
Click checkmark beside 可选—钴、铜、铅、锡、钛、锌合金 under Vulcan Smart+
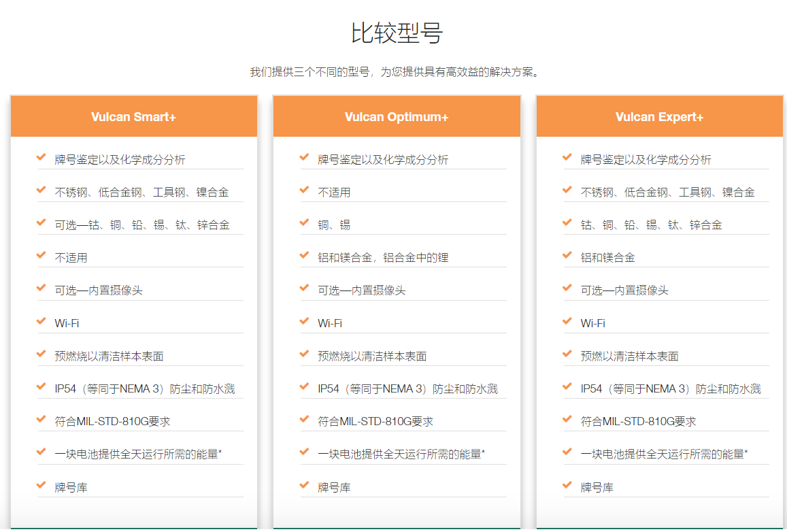click(41, 223)
